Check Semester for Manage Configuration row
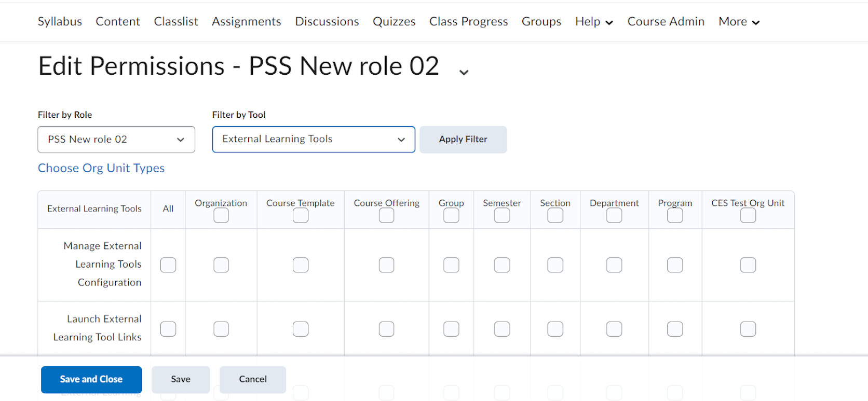Screen dimensions: 868x401 tap(502, 265)
